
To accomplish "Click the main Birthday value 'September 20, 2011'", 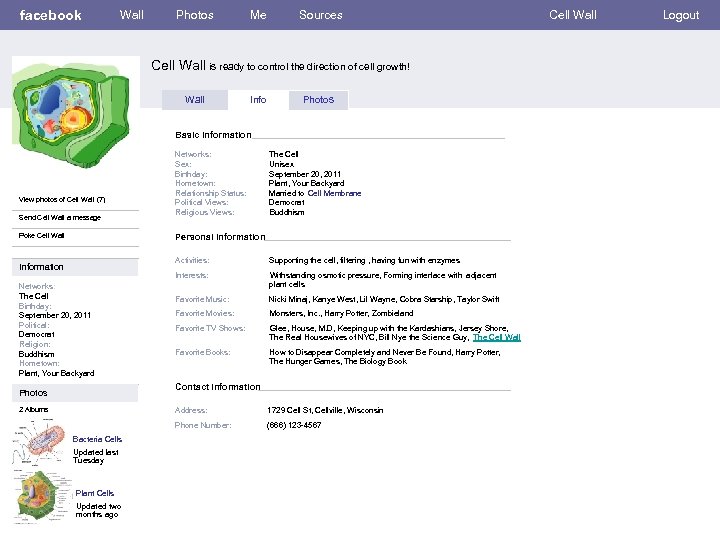I will 305,174.
